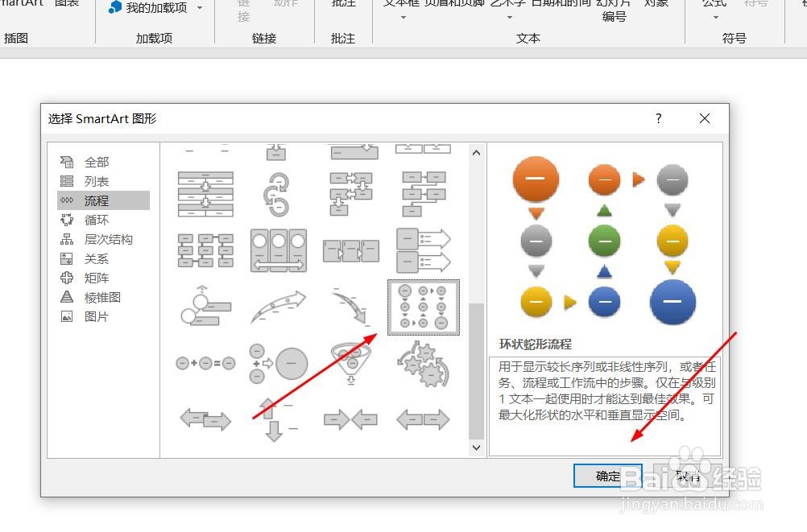Open the 图片 SmartArt category
The image size is (807, 532).
[x=96, y=316]
